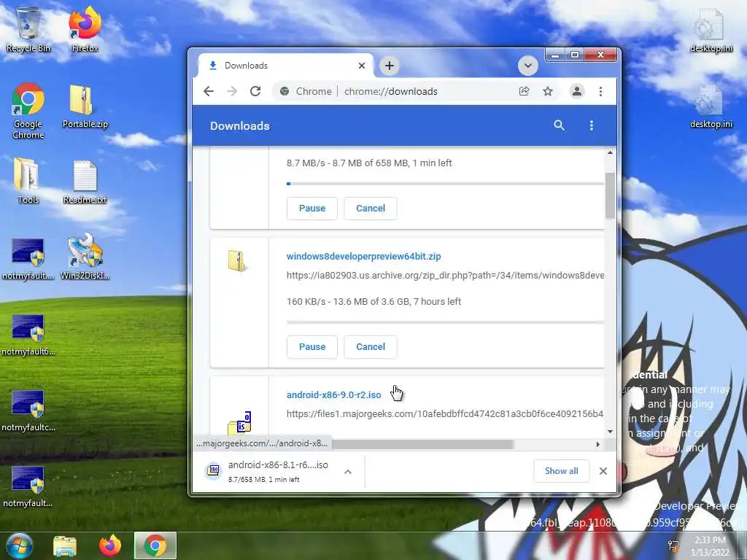
Task: Click the system tray action center flag
Action: 673,545
